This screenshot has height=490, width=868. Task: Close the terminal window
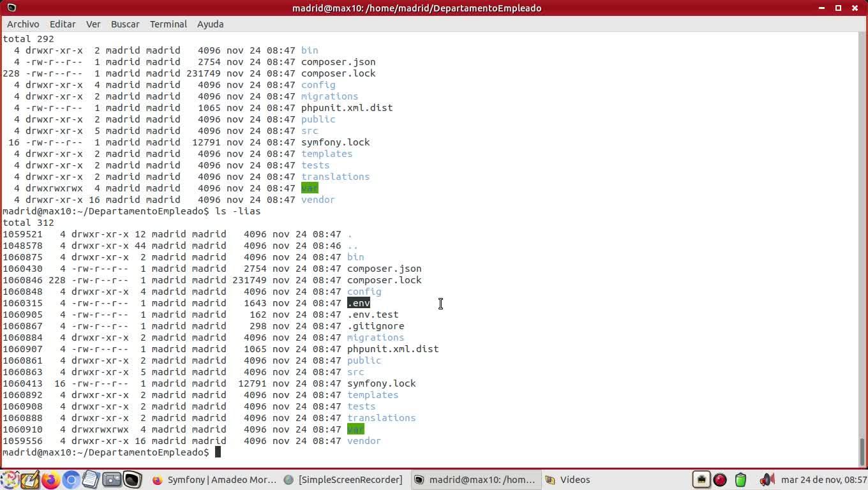[x=855, y=8]
